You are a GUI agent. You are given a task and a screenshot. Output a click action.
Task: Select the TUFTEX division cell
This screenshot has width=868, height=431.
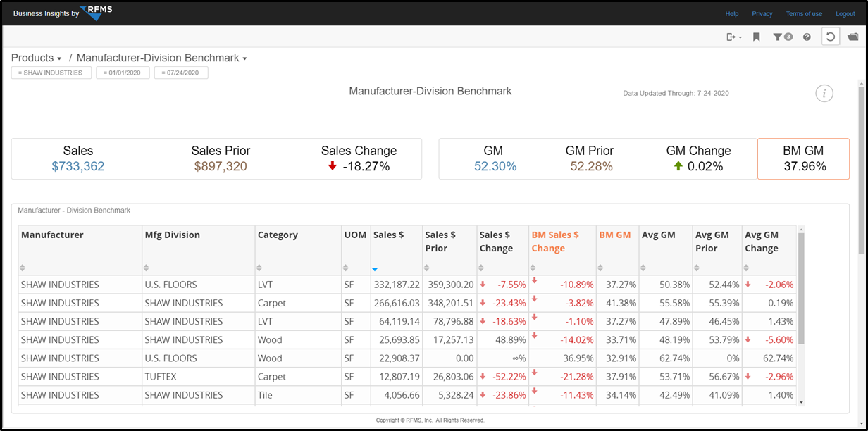coord(199,377)
